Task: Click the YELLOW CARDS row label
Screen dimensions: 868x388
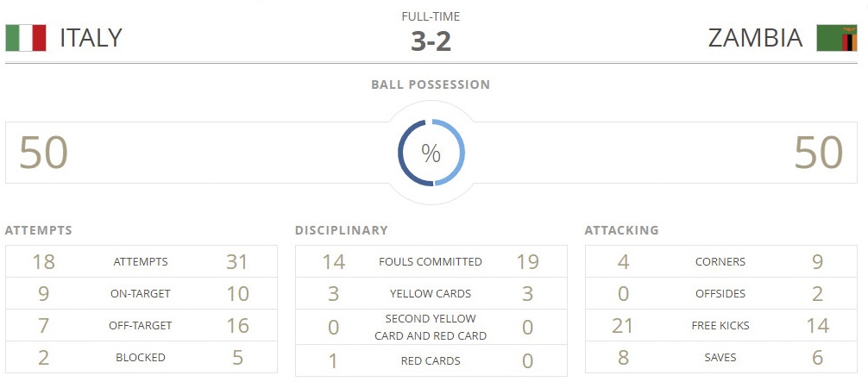Action: click(x=431, y=294)
